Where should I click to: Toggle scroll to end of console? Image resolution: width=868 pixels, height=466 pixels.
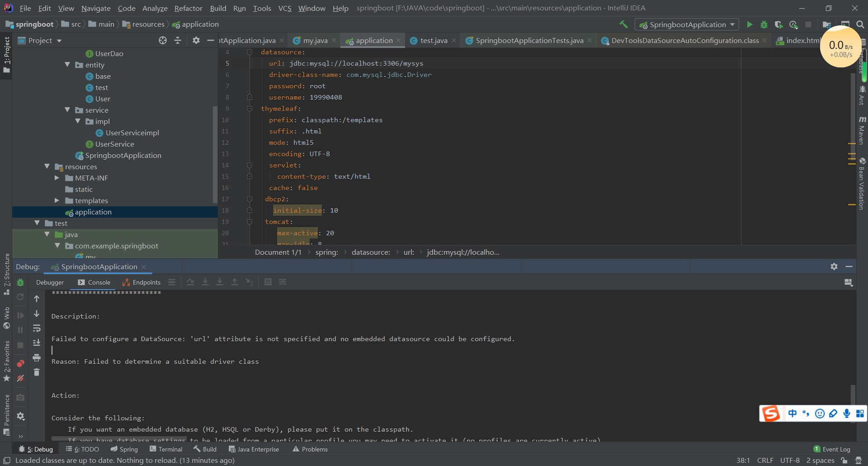[x=37, y=343]
